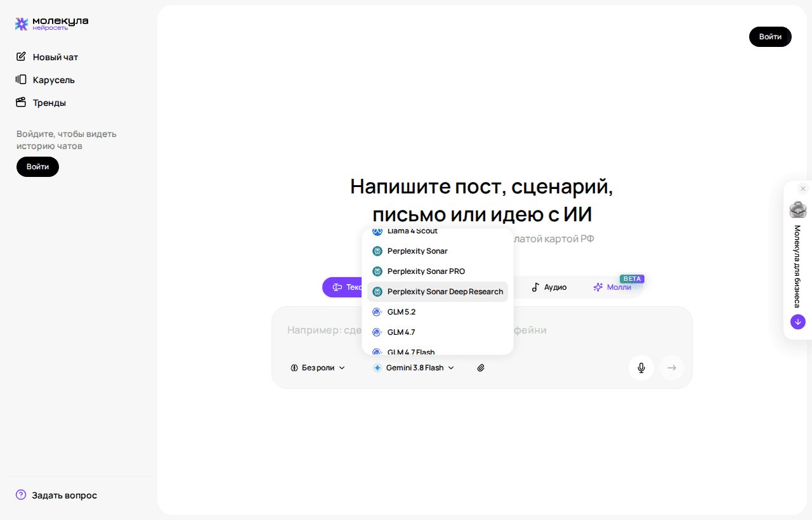Screen dimensions: 812x520
Task: Click the sidebar Войти button under chat history
Action: coord(37,167)
